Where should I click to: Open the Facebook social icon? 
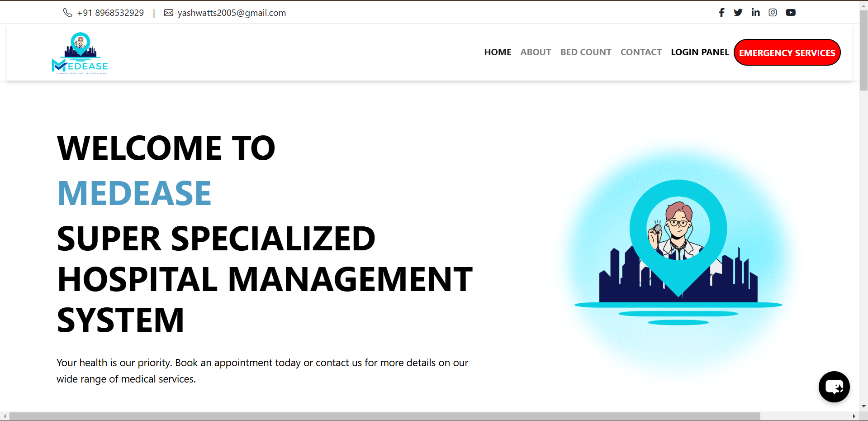(x=721, y=13)
